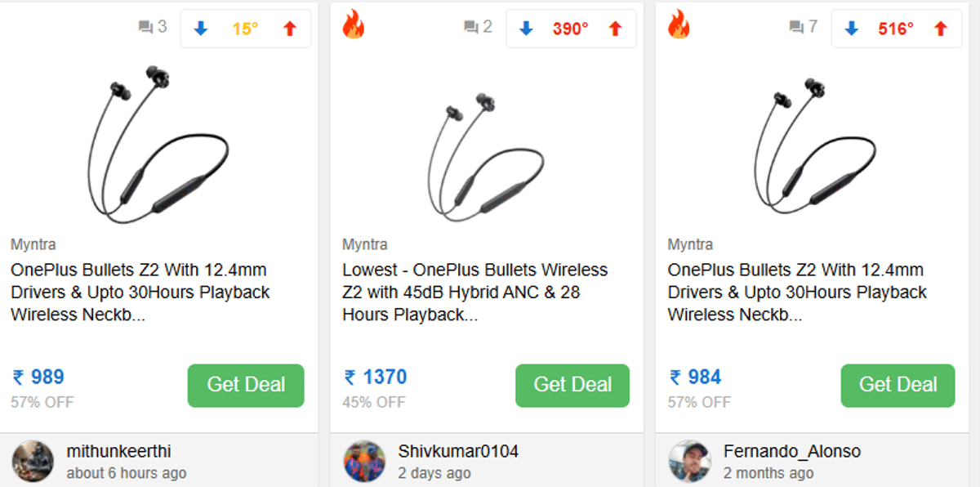Image resolution: width=980 pixels, height=487 pixels.
Task: Open comments on the 3-comment deal
Action: 153,27
